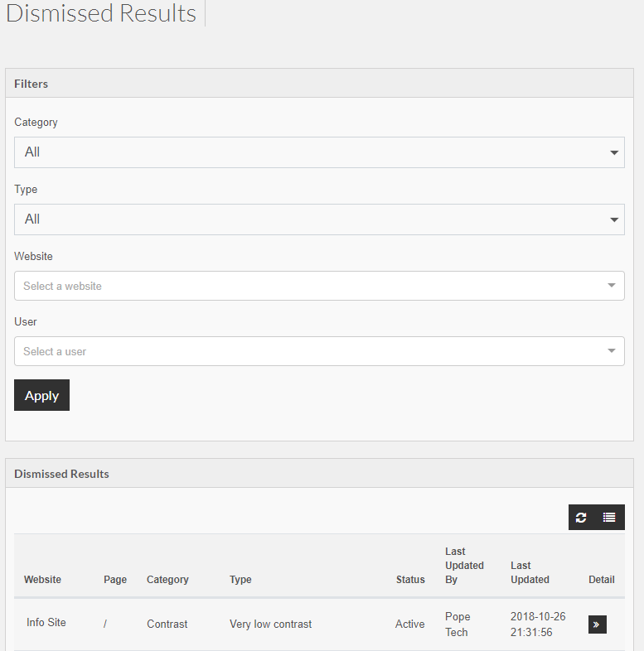Sort by Status column header

click(410, 580)
